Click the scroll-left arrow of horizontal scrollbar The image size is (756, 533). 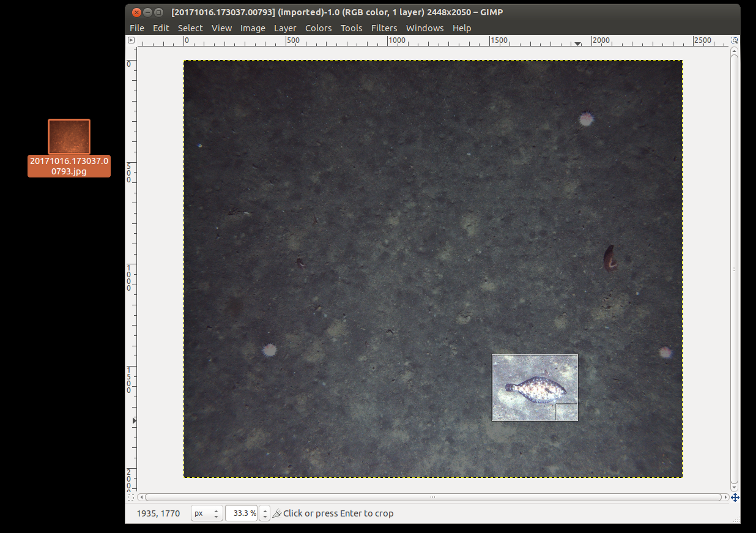coord(141,498)
